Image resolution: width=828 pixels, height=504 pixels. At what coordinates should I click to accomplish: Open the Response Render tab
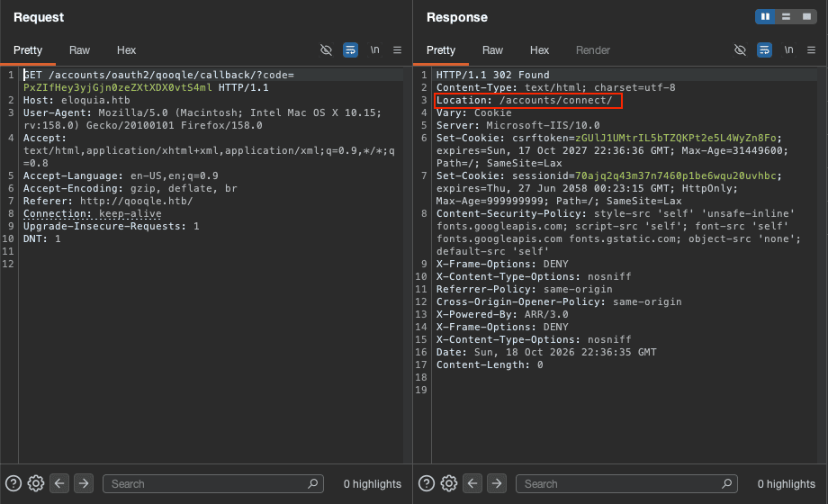pyautogui.click(x=592, y=50)
